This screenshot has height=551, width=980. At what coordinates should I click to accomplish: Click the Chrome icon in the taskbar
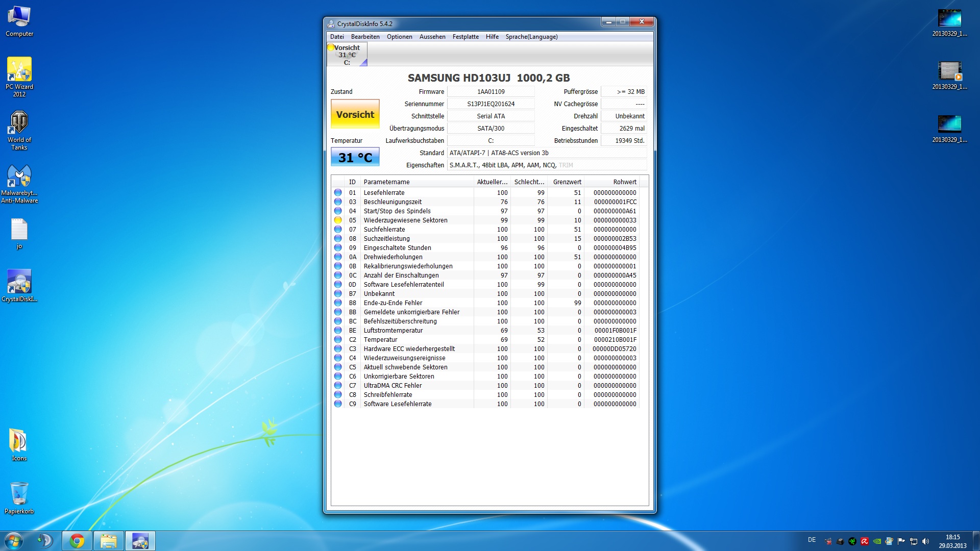pyautogui.click(x=77, y=541)
